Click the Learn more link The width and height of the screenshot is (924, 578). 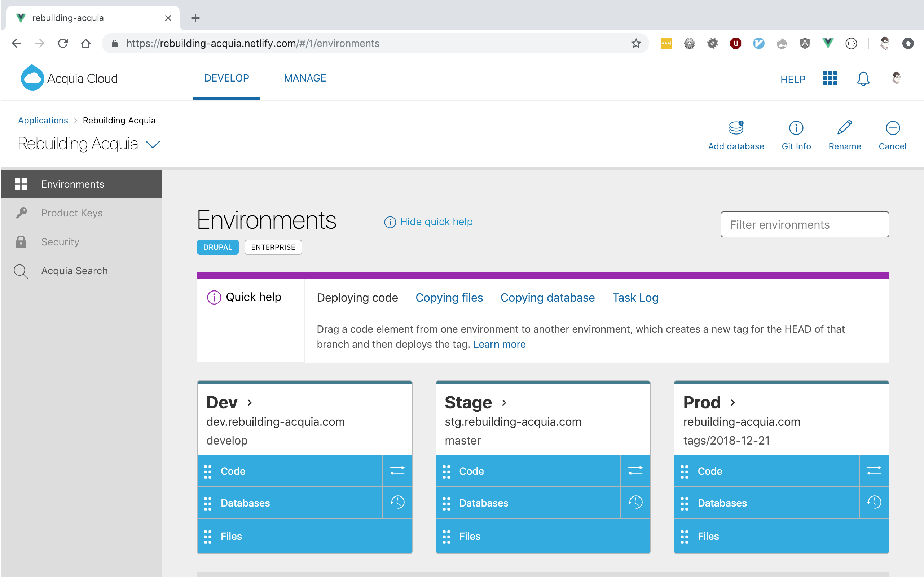point(499,344)
